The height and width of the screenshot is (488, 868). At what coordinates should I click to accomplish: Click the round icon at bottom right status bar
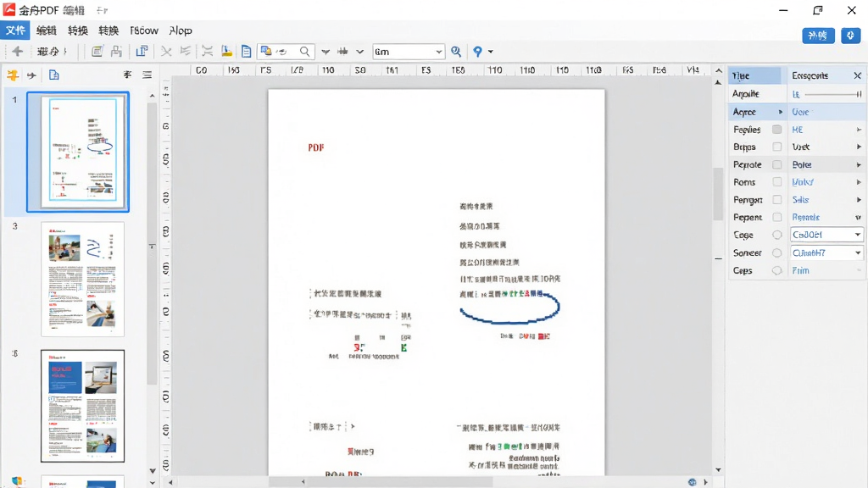pos(692,482)
